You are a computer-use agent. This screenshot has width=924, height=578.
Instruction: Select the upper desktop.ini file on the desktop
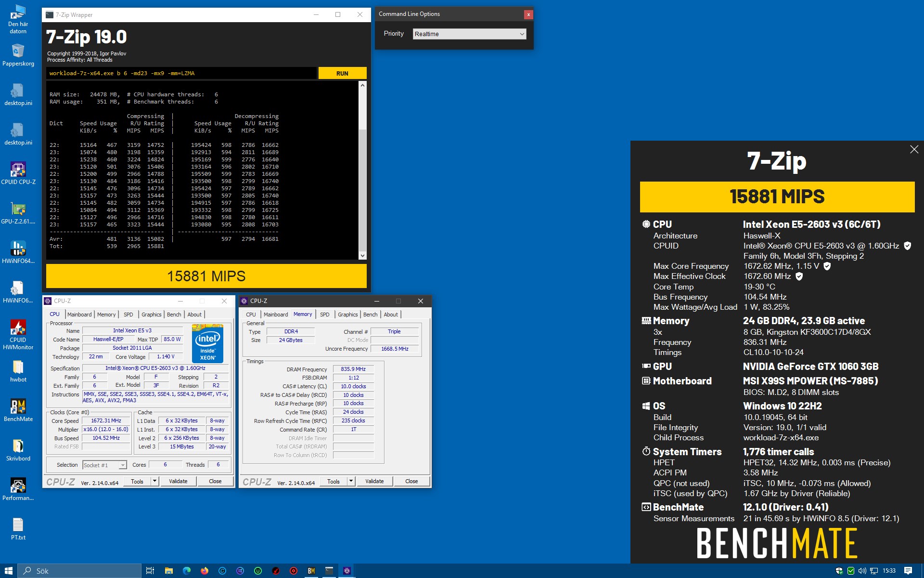click(x=18, y=94)
